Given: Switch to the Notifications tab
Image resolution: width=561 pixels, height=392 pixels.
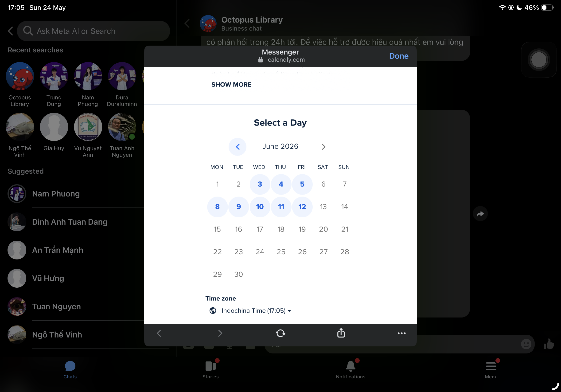Looking at the screenshot, I should coord(351,370).
